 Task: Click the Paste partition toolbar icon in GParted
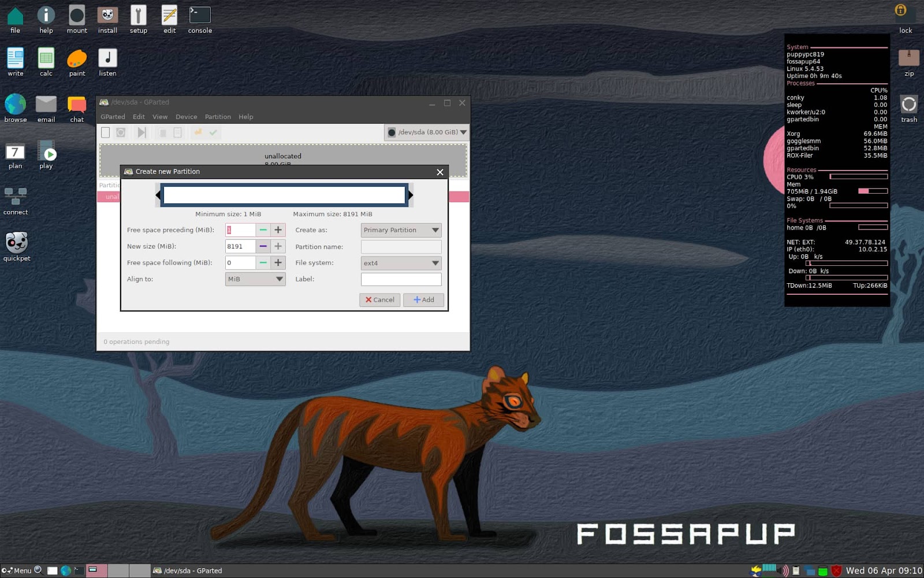(x=178, y=132)
